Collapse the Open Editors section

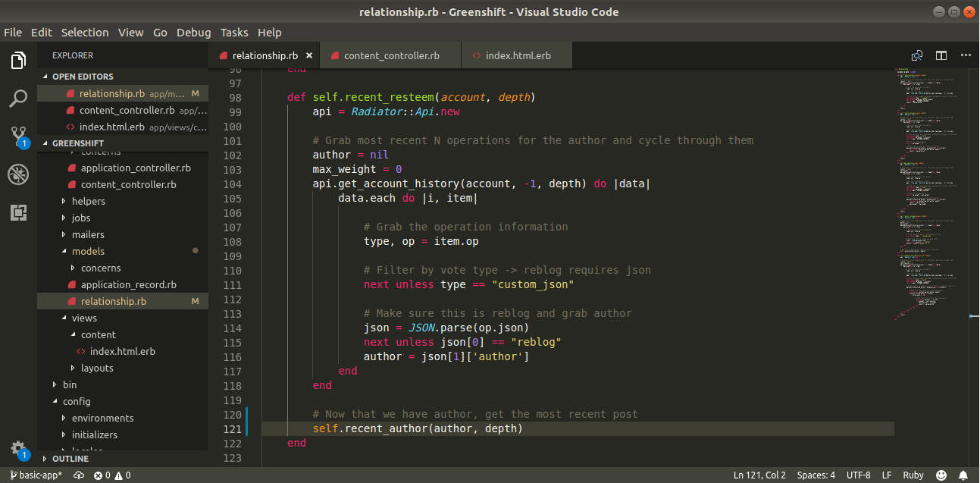123,77
